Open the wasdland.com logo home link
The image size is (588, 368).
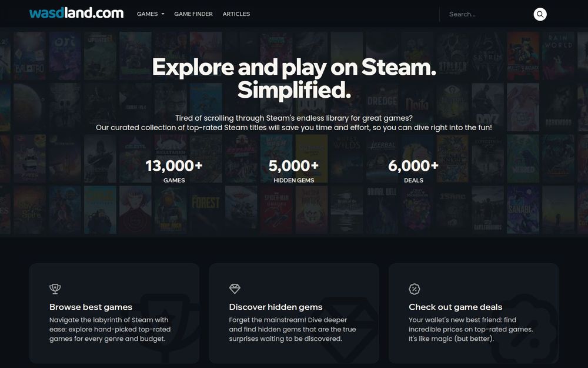click(x=76, y=13)
